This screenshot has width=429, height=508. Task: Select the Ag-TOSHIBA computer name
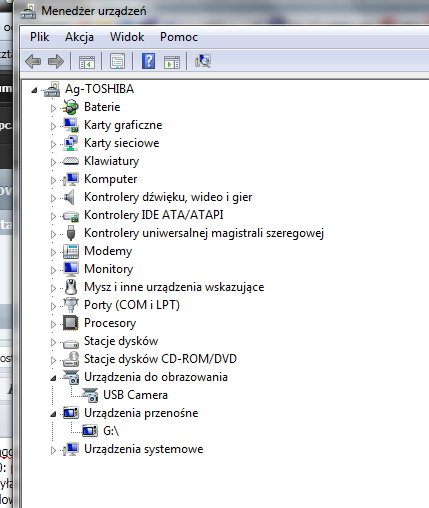[x=99, y=89]
